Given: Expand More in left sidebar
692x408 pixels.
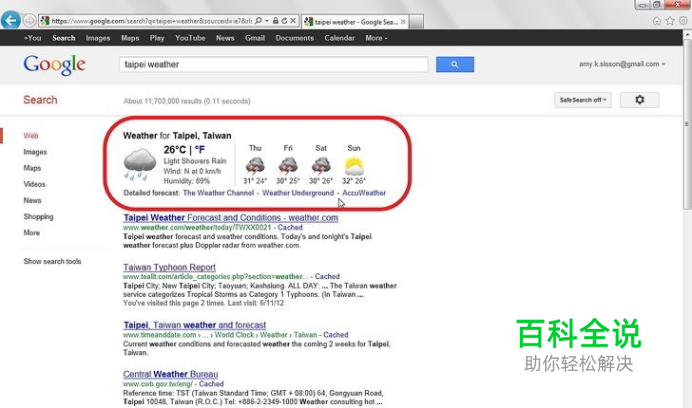Looking at the screenshot, I should point(31,233).
